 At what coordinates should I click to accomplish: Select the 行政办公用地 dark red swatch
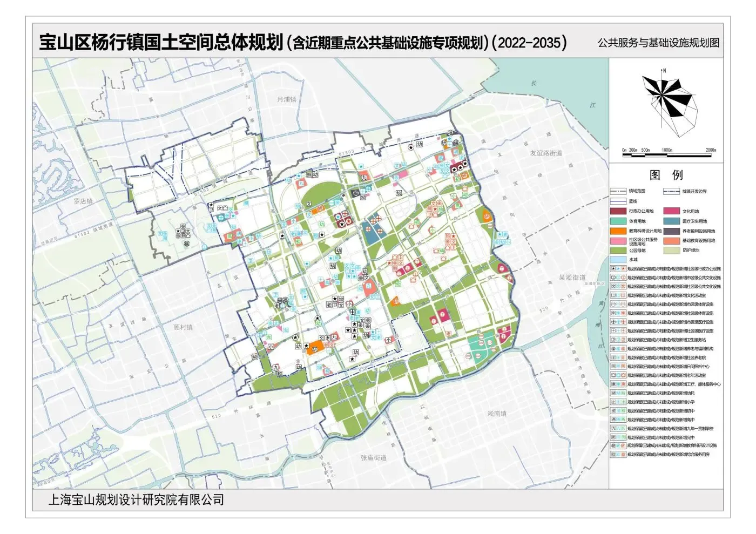[618, 211]
